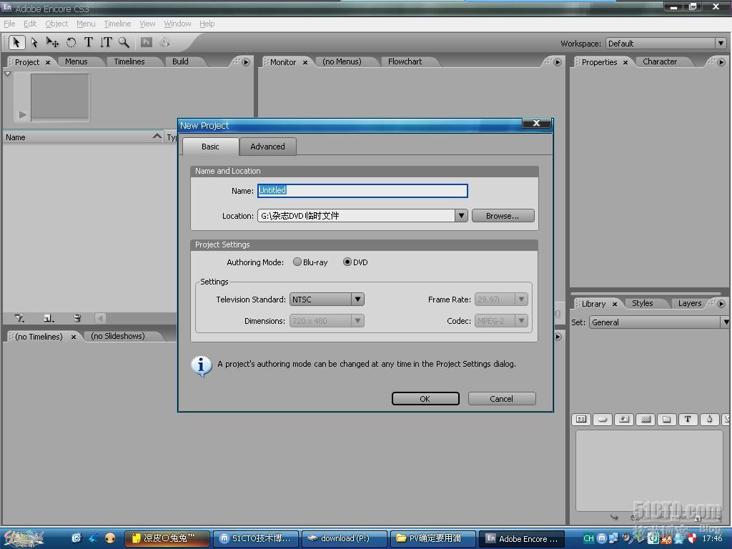Toggle shapes display in Library panel
Screen dimensions: 732x549
click(709, 419)
